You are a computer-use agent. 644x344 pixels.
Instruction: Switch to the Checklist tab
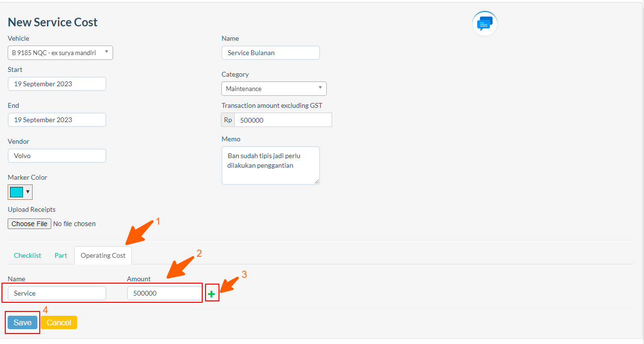(27, 255)
